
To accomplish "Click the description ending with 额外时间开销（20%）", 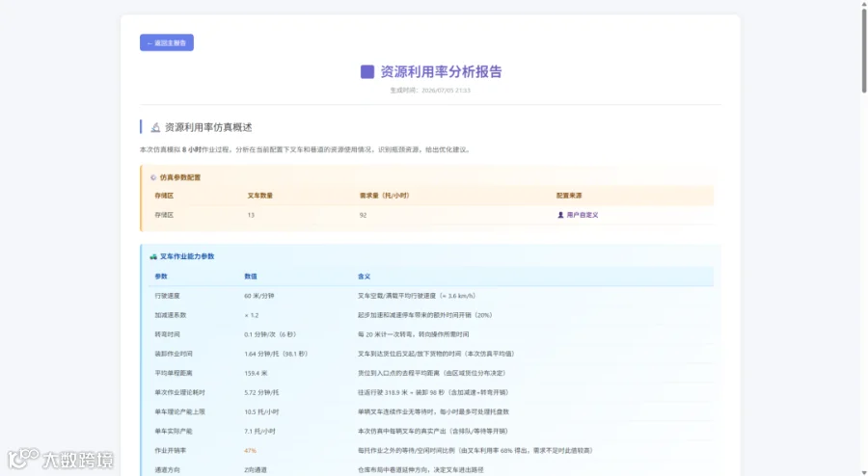I will 425,315.
